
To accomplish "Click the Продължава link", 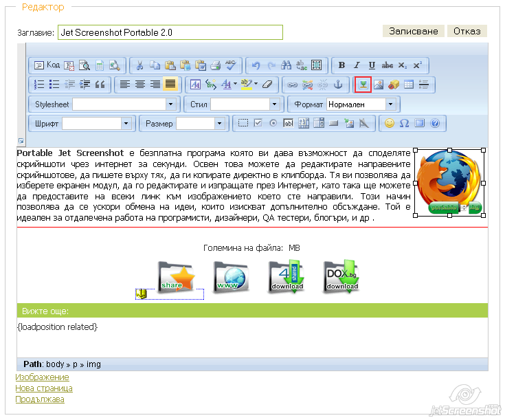I will click(x=40, y=399).
